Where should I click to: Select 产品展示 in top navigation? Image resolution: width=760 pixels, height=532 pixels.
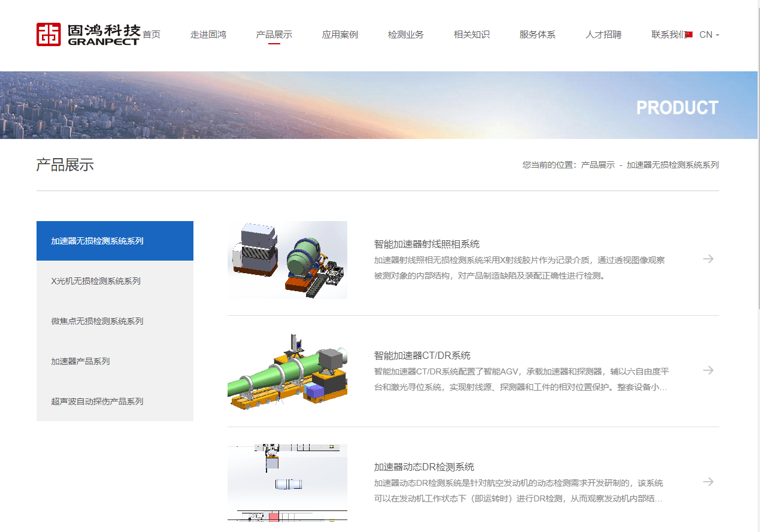[x=274, y=35]
